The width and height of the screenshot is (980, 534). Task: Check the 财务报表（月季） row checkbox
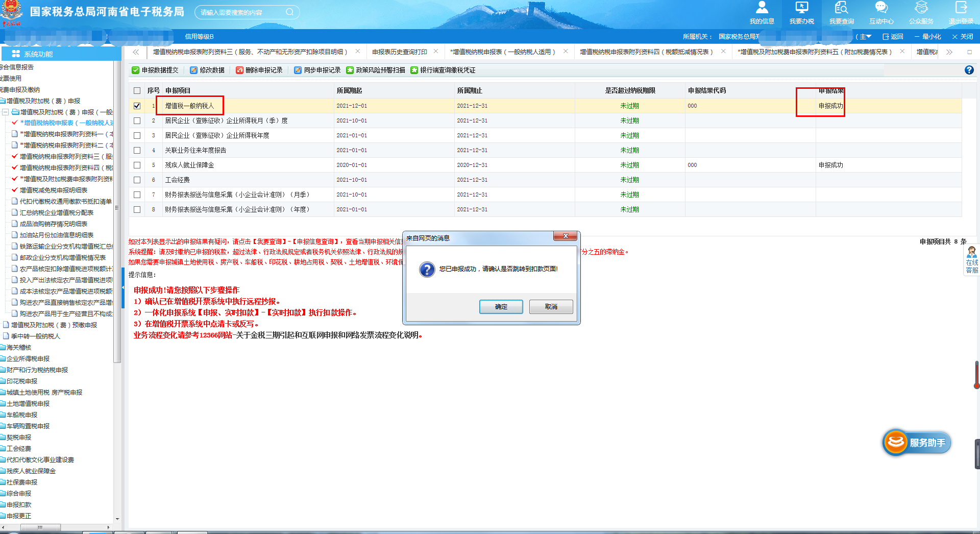137,195
